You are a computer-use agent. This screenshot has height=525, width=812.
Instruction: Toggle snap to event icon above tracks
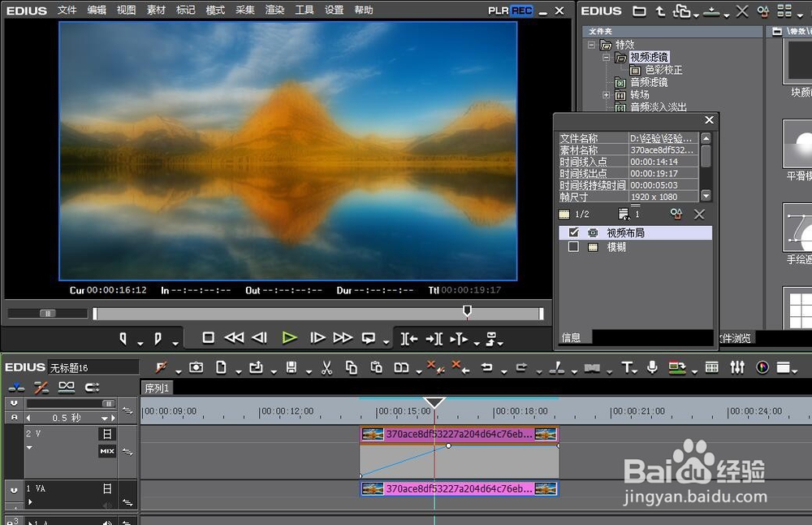point(93,387)
